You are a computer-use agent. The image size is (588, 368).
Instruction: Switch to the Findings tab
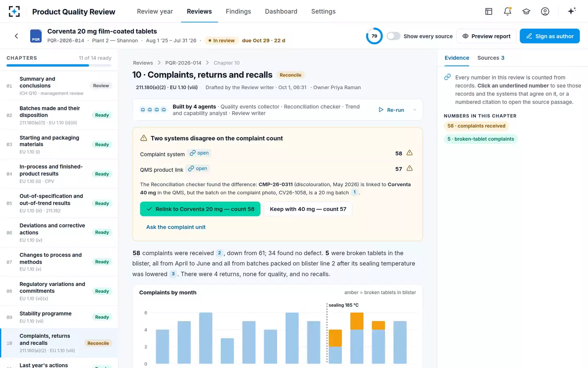tap(238, 11)
